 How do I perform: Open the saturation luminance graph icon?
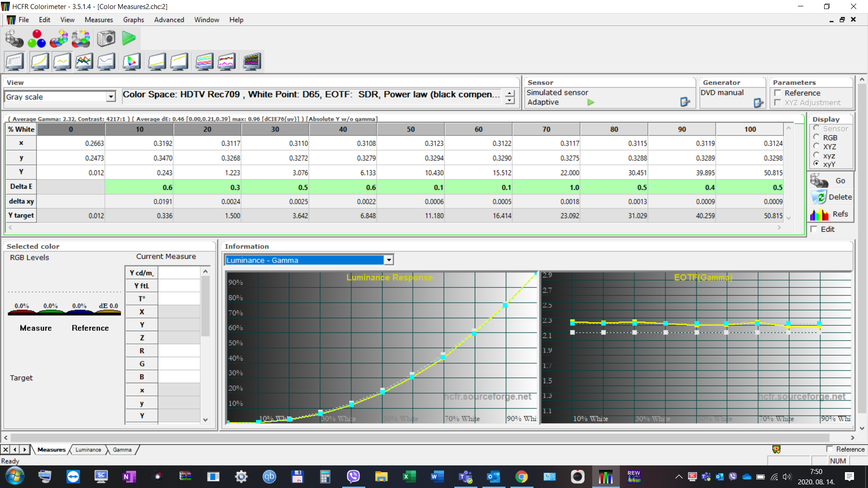tap(204, 61)
